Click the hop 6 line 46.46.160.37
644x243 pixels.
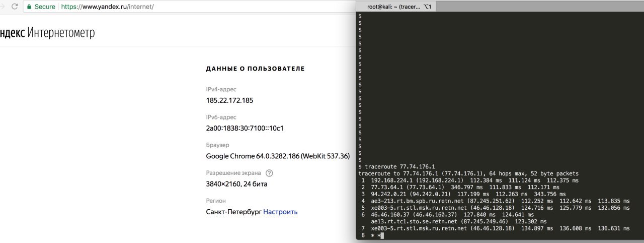point(447,215)
